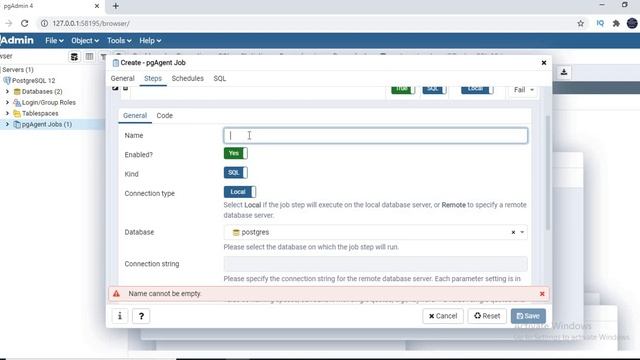The height and width of the screenshot is (360, 640).
Task: Click the browser address bar URL
Action: (x=91, y=24)
